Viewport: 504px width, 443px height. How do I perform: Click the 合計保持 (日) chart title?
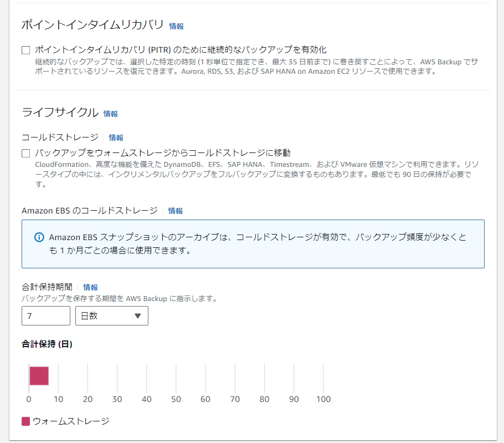(47, 344)
